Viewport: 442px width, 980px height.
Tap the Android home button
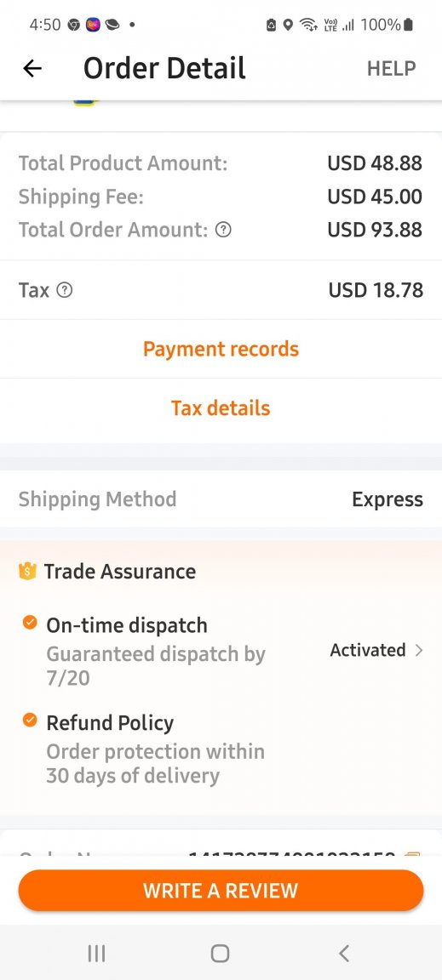(x=221, y=953)
